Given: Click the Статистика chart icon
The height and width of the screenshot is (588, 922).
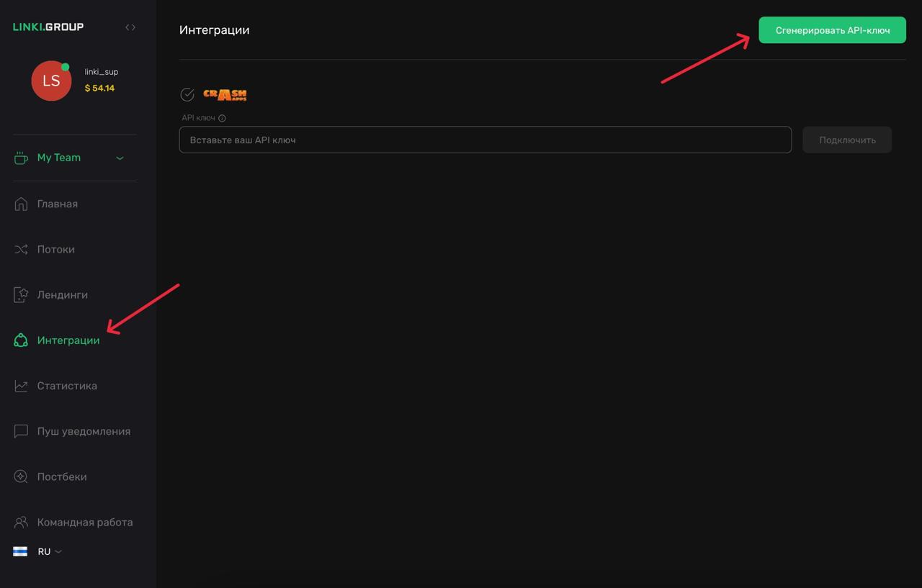Looking at the screenshot, I should point(21,386).
